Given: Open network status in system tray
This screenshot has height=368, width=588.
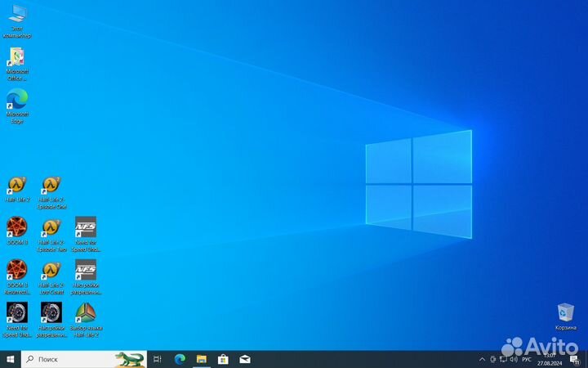Looking at the screenshot, I should 503,360.
